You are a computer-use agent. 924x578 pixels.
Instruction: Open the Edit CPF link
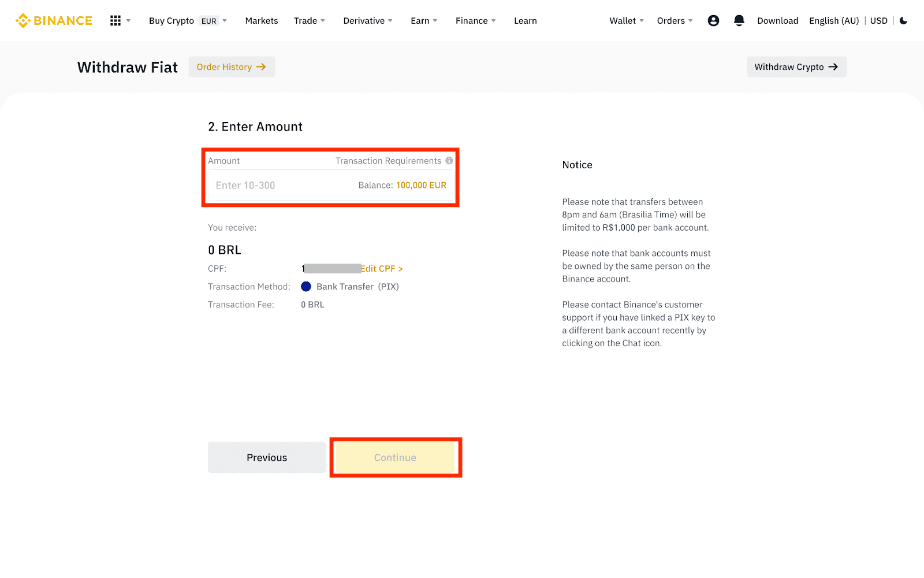[382, 269]
